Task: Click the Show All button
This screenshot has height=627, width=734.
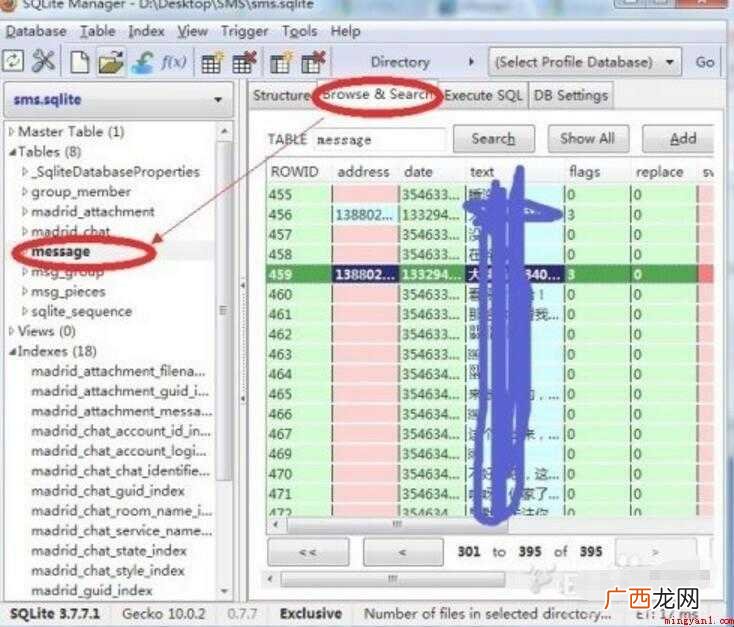Action: point(588,139)
